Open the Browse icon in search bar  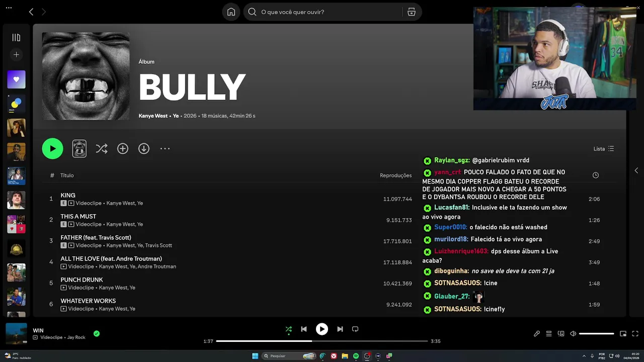(x=412, y=12)
